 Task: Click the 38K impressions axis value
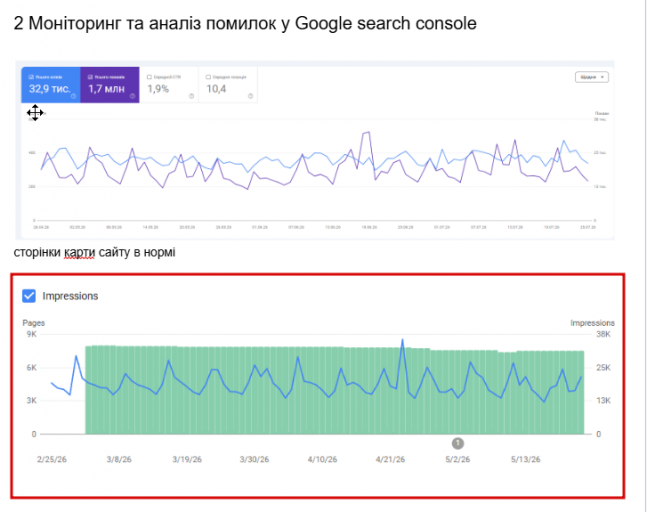[603, 334]
